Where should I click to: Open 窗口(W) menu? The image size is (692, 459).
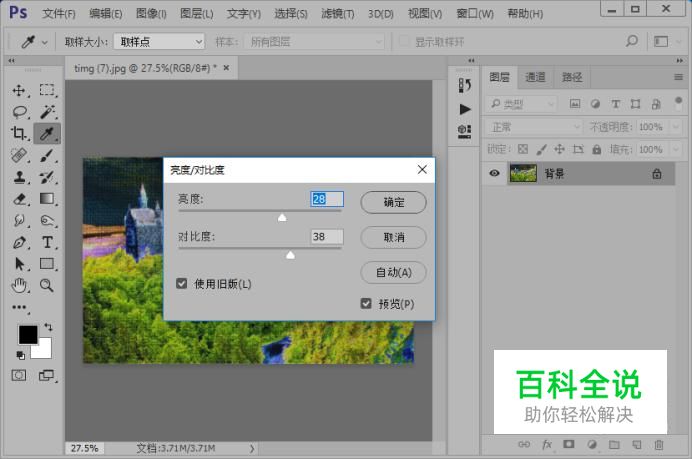475,14
